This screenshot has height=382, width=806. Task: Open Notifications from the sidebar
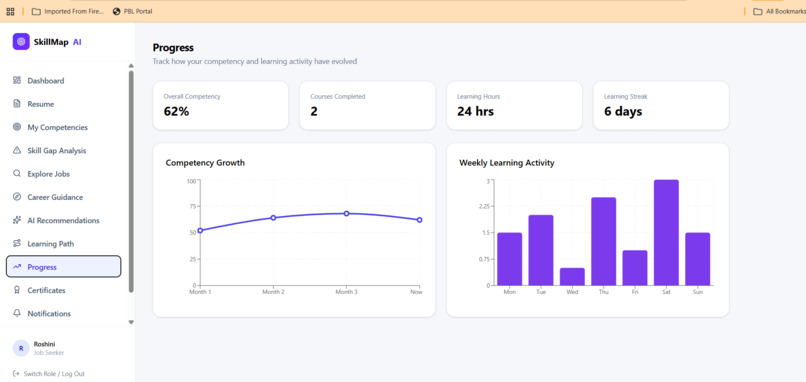click(x=63, y=314)
